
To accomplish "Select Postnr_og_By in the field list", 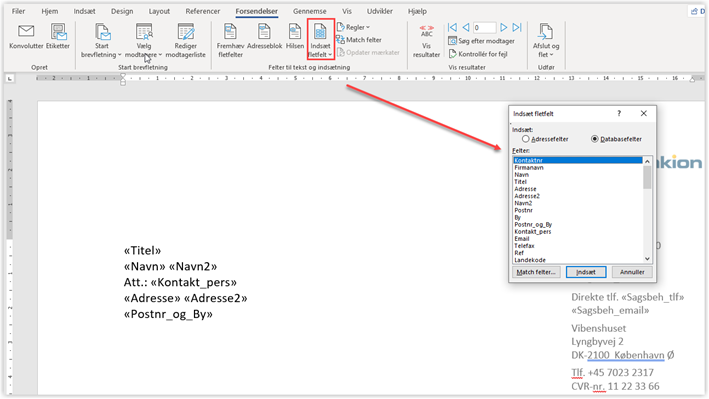I will [577, 224].
